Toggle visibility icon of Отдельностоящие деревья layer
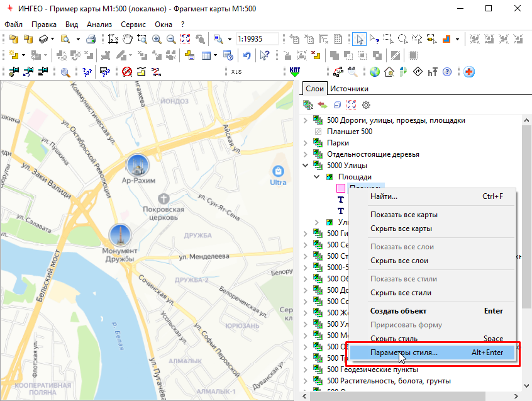The width and height of the screenshot is (532, 401). 318,154
